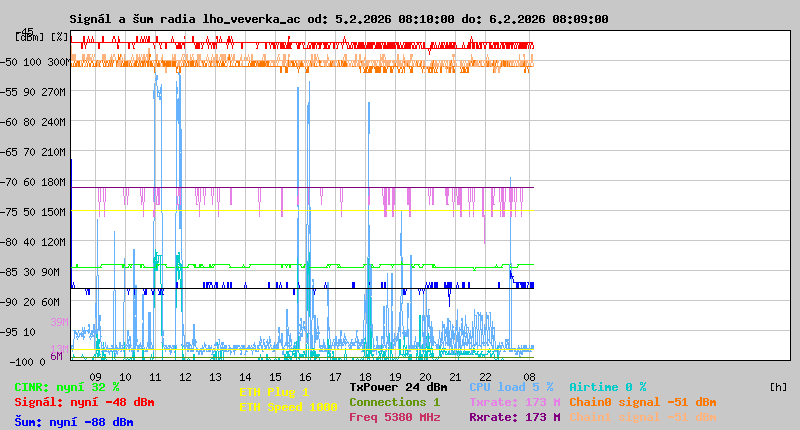Click the ETH Speed 1000 label

pyautogui.click(x=288, y=407)
